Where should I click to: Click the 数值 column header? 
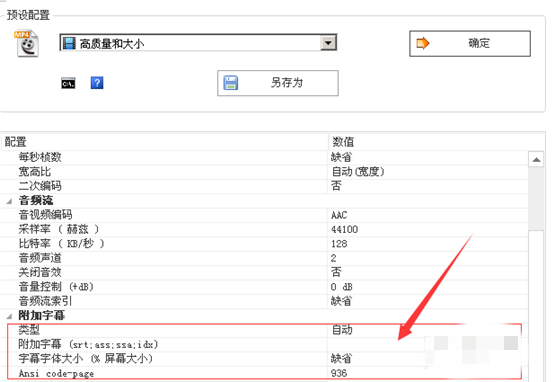point(436,142)
